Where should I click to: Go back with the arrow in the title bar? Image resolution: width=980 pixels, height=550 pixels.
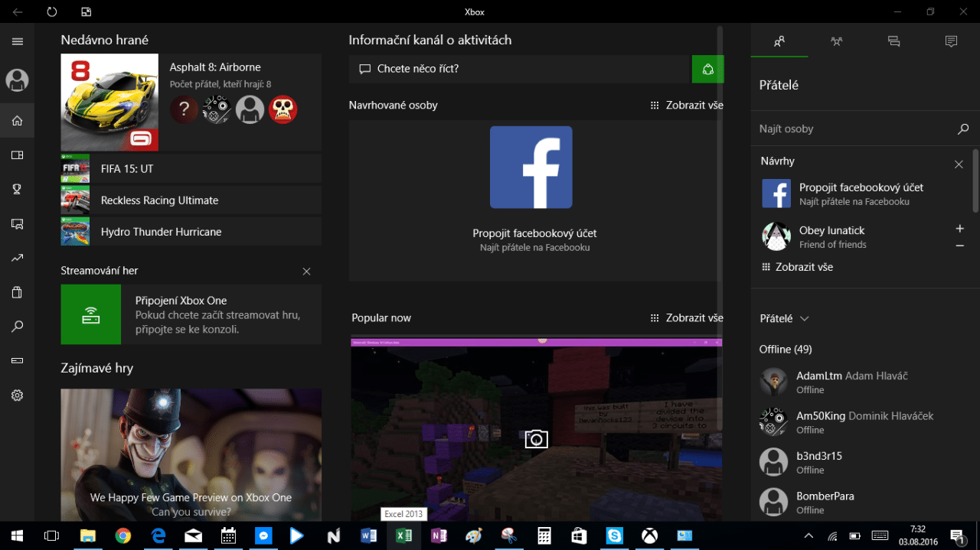tap(18, 12)
